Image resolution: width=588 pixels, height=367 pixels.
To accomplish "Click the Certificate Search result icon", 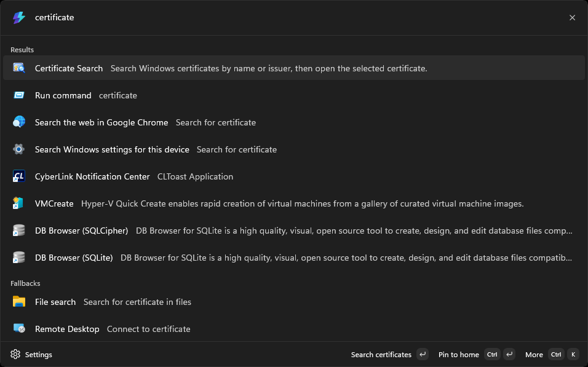I will click(x=18, y=68).
